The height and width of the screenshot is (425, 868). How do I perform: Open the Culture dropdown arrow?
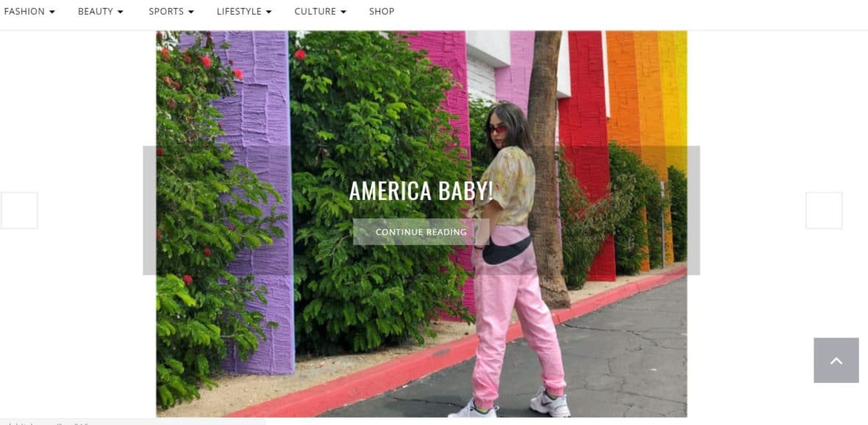pos(344,12)
